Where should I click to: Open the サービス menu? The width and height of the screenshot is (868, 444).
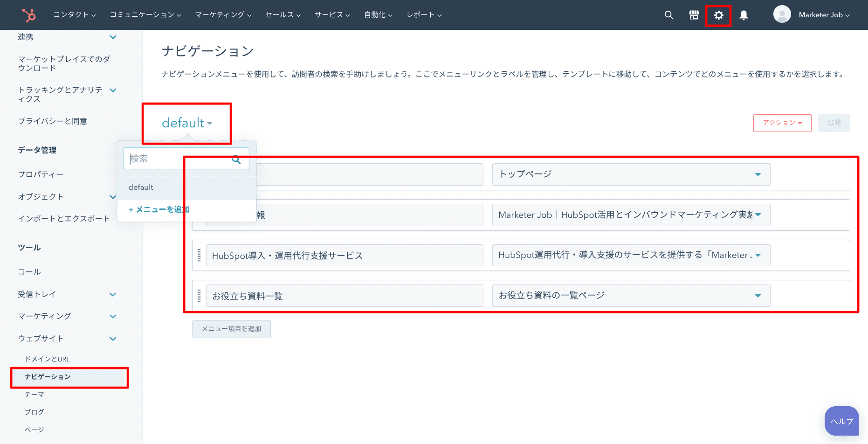click(332, 15)
